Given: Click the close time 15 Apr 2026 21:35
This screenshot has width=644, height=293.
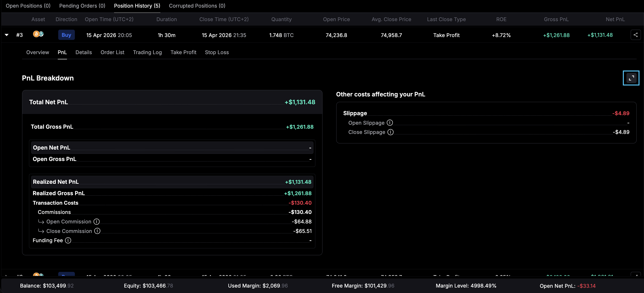Looking at the screenshot, I should coord(224,35).
